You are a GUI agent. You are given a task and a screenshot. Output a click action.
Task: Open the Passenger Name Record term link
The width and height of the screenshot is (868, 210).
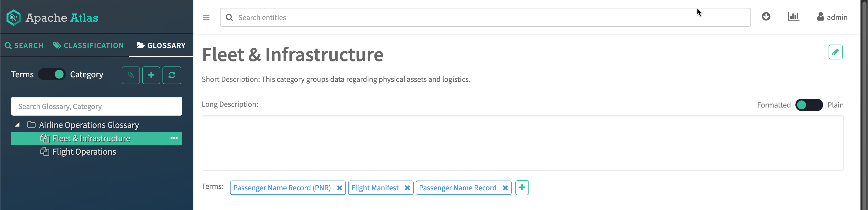coord(458,188)
